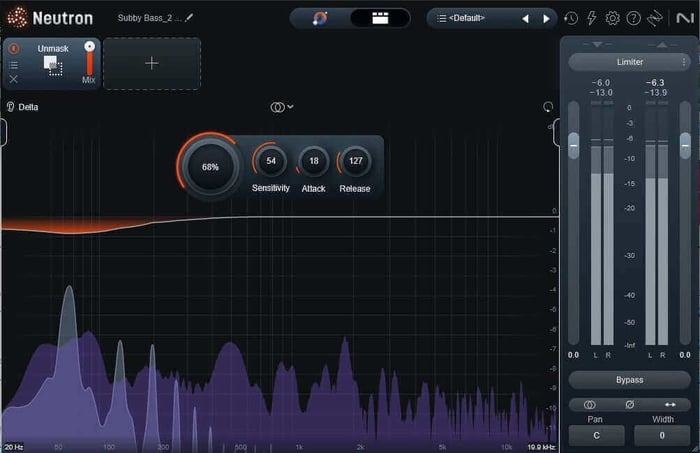Open the settings gear

[x=612, y=18]
